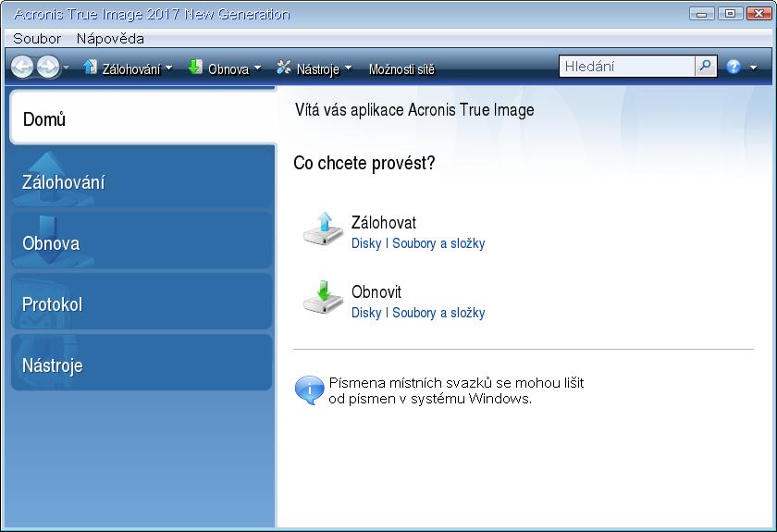Maximize the Acronis True Image window

click(730, 13)
